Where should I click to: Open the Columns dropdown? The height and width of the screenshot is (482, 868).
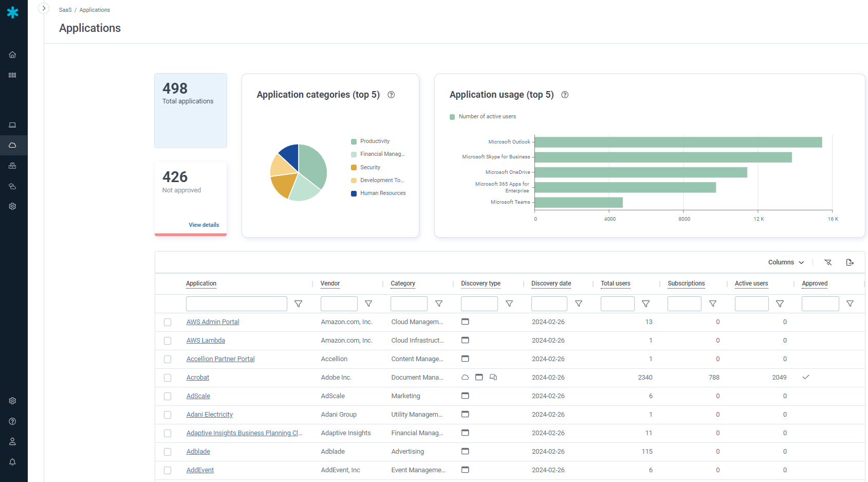[x=786, y=262]
